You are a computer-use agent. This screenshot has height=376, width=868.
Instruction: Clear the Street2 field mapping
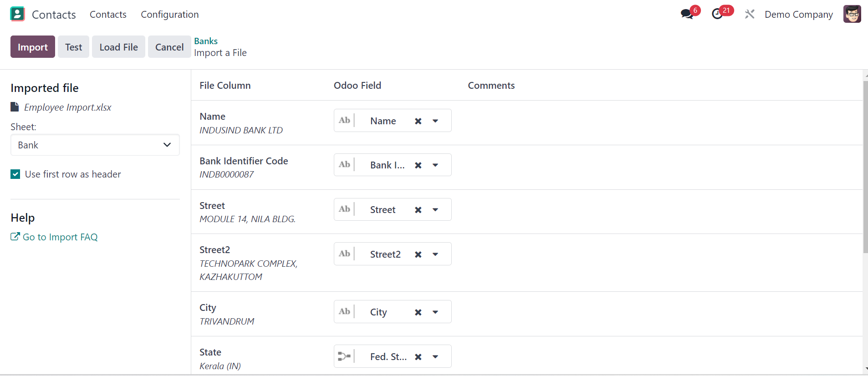418,254
